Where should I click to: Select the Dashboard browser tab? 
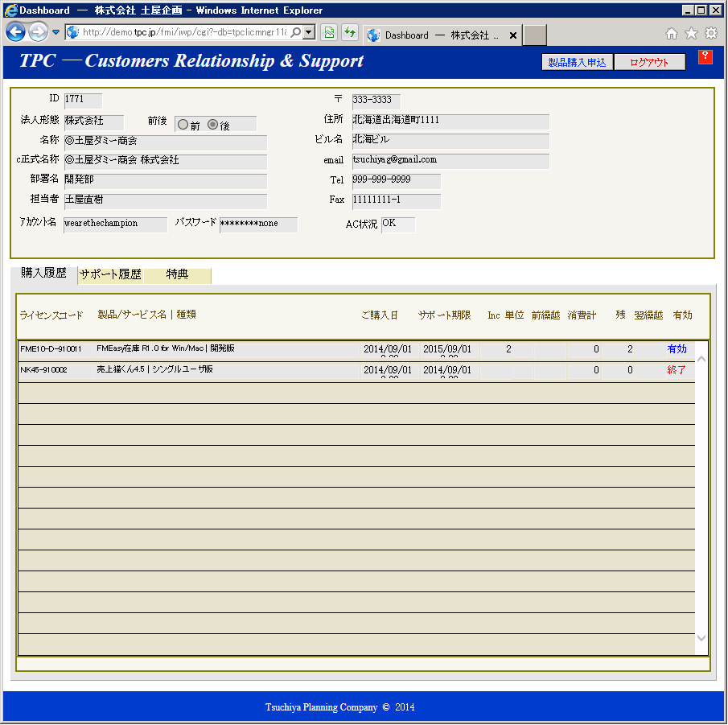click(x=441, y=35)
